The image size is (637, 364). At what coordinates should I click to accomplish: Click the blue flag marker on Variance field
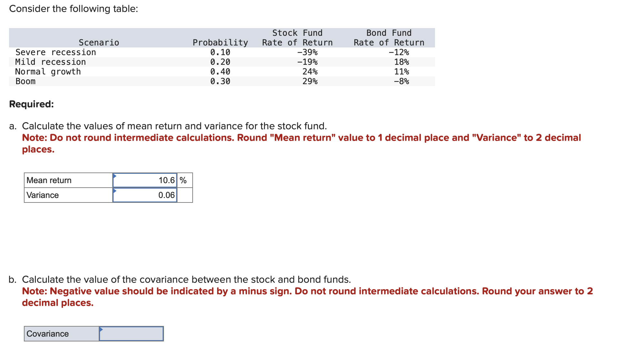(x=115, y=192)
